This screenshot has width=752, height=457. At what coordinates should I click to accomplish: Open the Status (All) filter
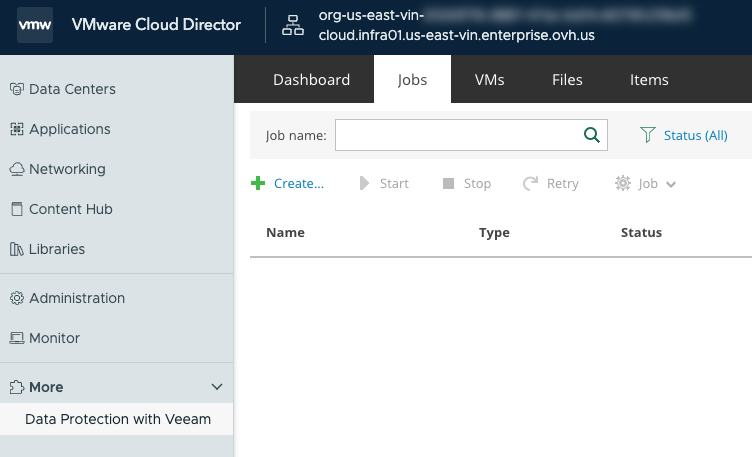coord(695,136)
